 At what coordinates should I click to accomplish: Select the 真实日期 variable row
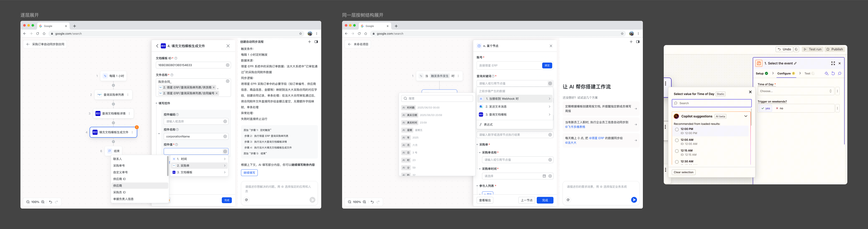437,115
